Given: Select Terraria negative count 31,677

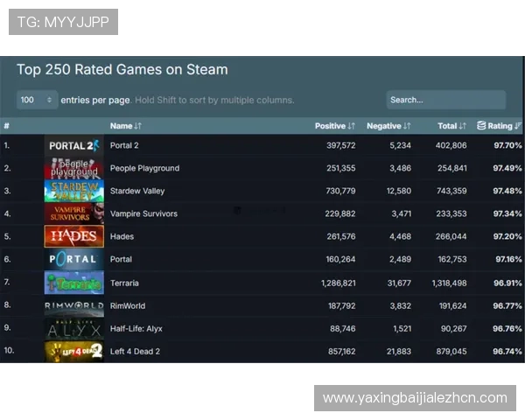Looking at the screenshot, I should 399,283.
